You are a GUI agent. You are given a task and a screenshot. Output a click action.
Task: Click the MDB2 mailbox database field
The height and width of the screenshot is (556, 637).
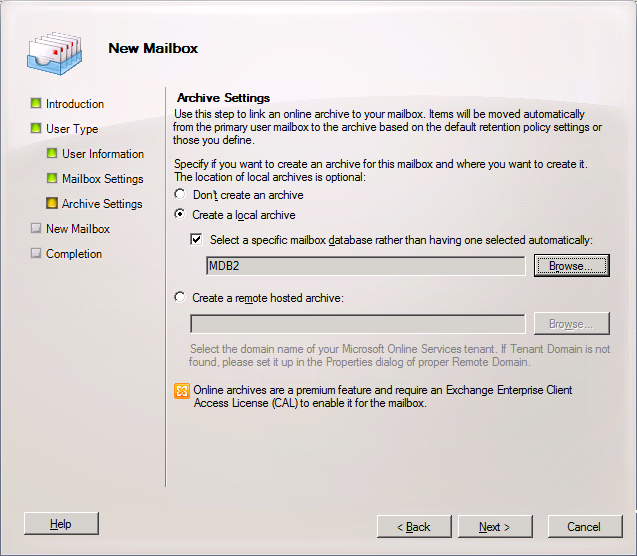[366, 266]
